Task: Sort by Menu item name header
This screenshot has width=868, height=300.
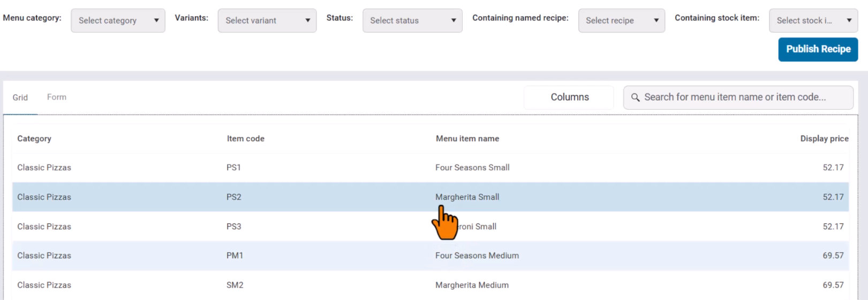Action: (x=467, y=138)
